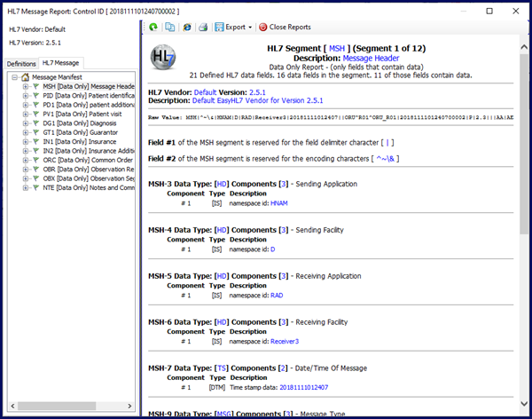Select PID Patient identification tree row

click(x=88, y=96)
